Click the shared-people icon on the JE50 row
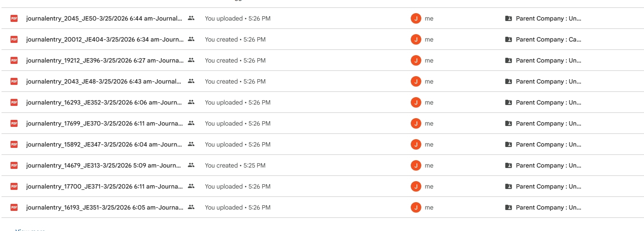Viewport: 644px width, 231px height. pyautogui.click(x=191, y=18)
